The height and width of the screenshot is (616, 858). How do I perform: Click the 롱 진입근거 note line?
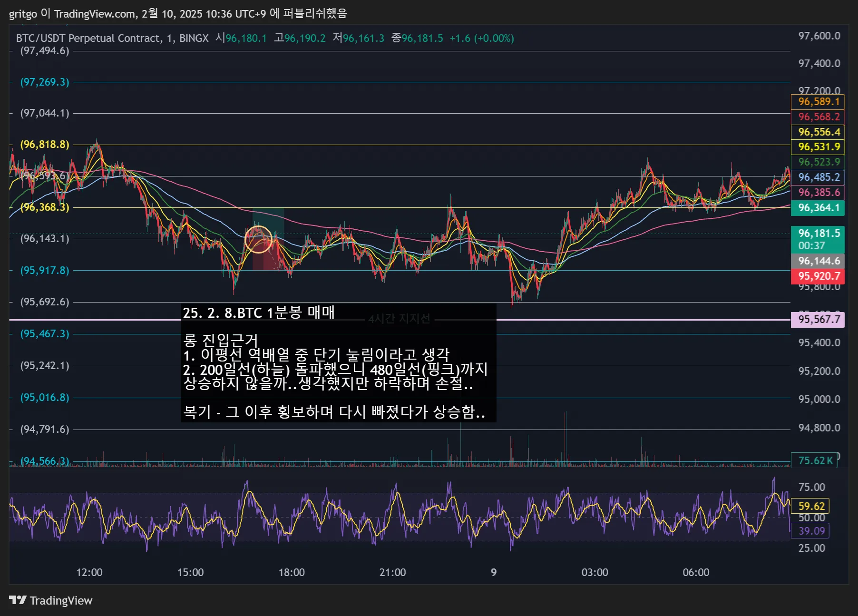[x=220, y=340]
